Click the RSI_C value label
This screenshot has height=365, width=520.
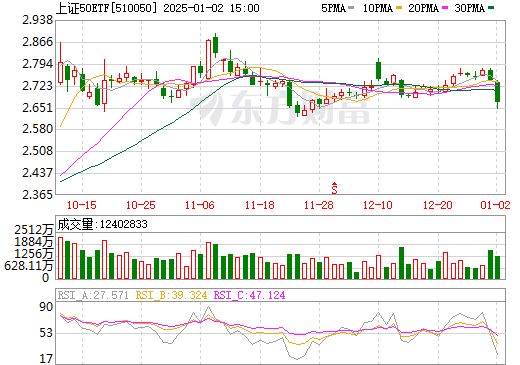(249, 295)
